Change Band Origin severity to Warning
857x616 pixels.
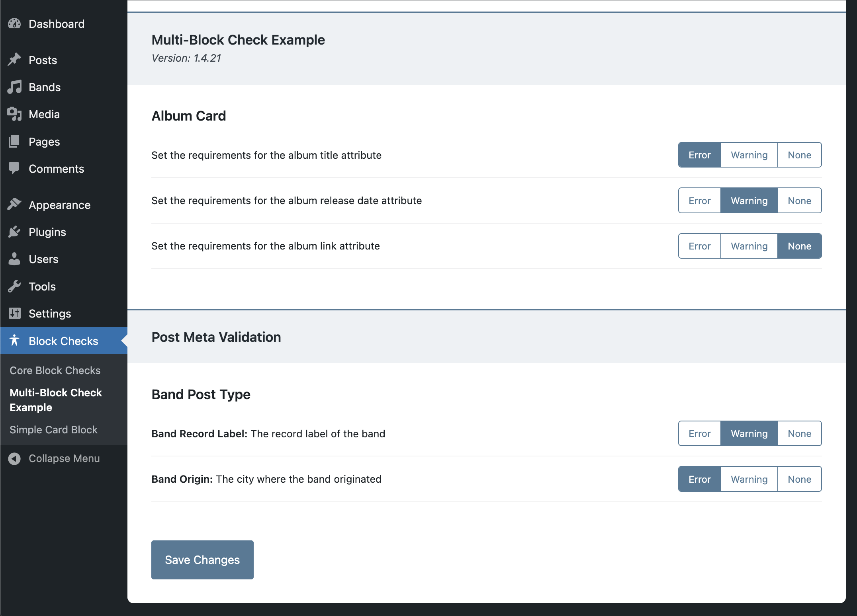click(749, 479)
